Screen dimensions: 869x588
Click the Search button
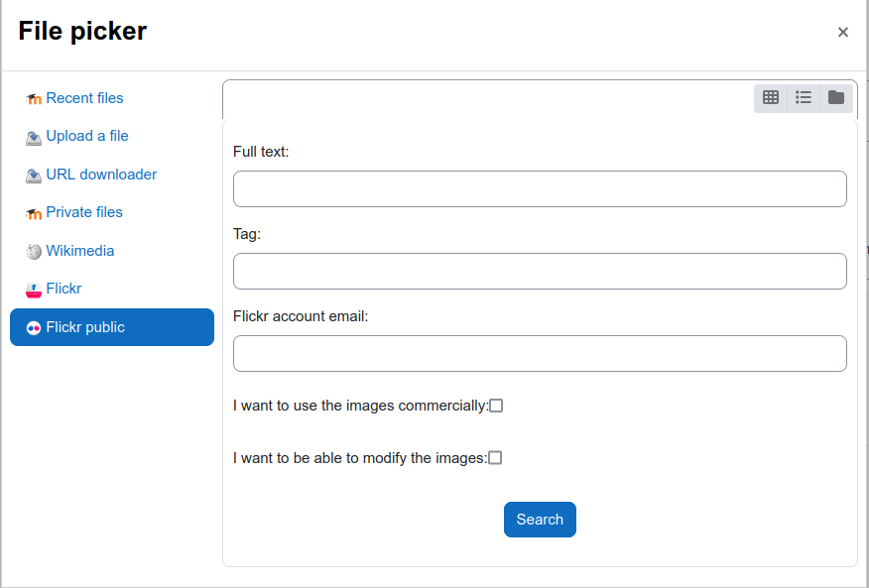(x=540, y=520)
